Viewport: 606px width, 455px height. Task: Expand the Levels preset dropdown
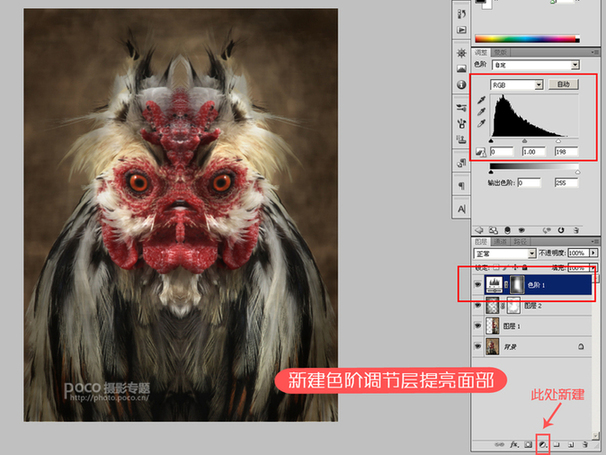point(532,64)
